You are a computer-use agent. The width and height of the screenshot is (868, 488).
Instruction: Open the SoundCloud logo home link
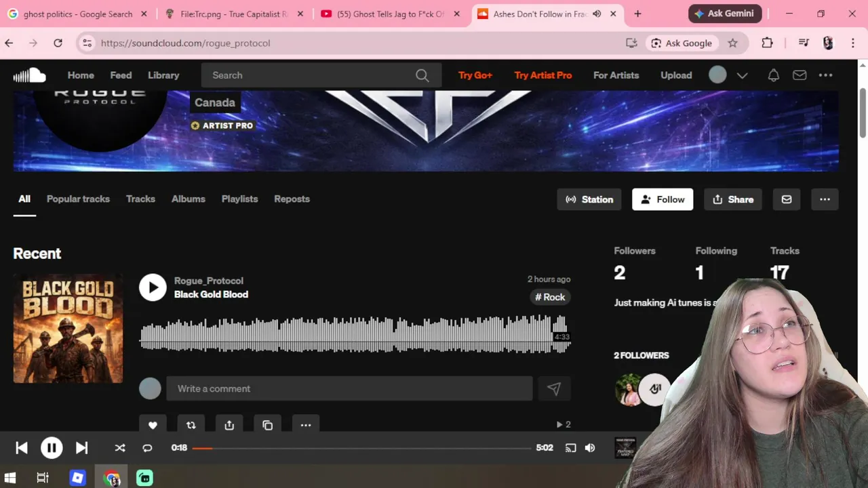(x=29, y=75)
